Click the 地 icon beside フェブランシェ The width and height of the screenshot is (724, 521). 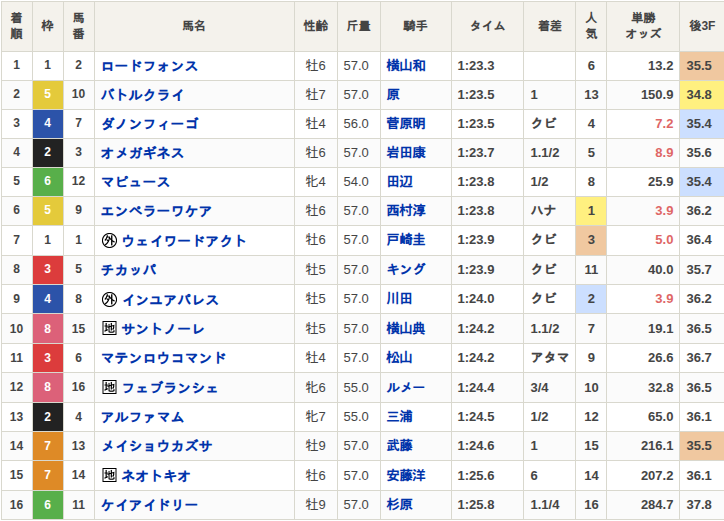click(109, 387)
